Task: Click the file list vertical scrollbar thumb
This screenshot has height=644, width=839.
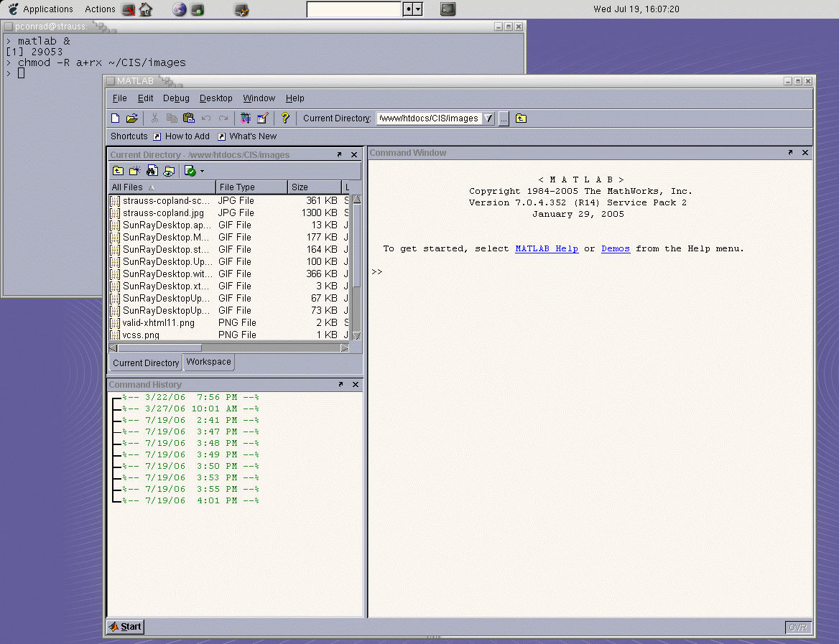Action: tap(356, 246)
